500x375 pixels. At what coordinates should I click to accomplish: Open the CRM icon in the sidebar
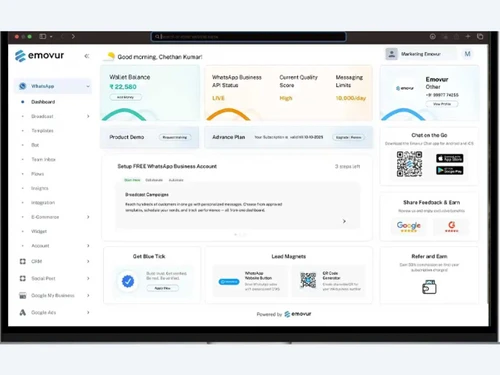(x=23, y=261)
